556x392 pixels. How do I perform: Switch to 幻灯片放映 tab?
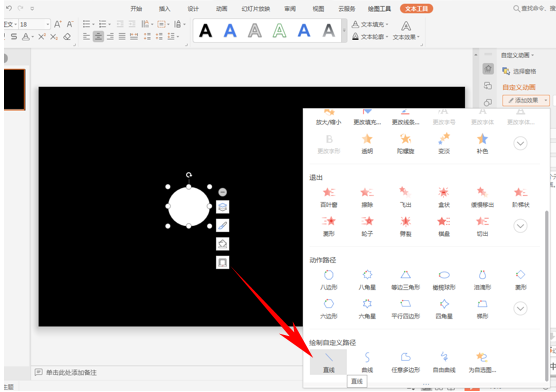pyautogui.click(x=256, y=9)
